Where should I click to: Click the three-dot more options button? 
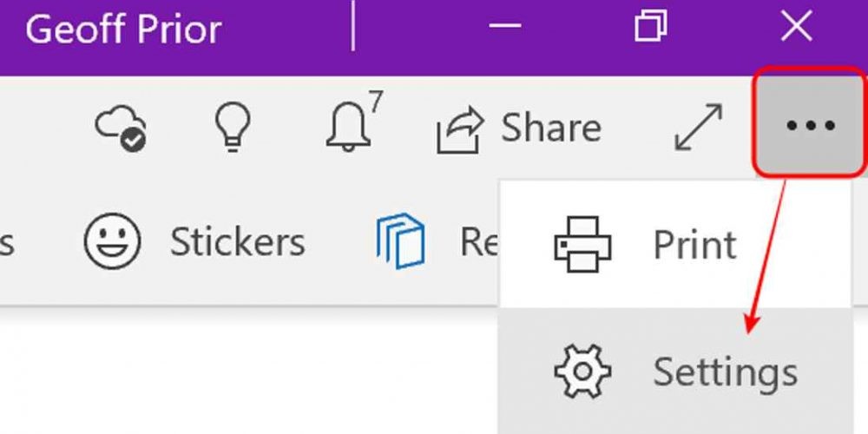point(811,125)
